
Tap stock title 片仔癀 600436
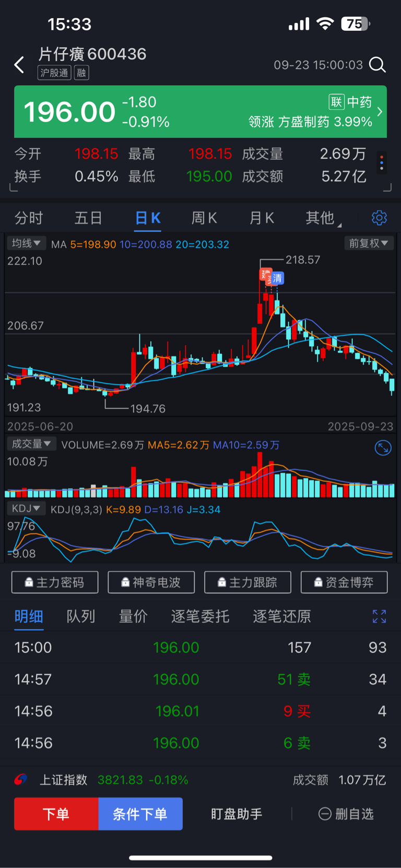tap(92, 54)
